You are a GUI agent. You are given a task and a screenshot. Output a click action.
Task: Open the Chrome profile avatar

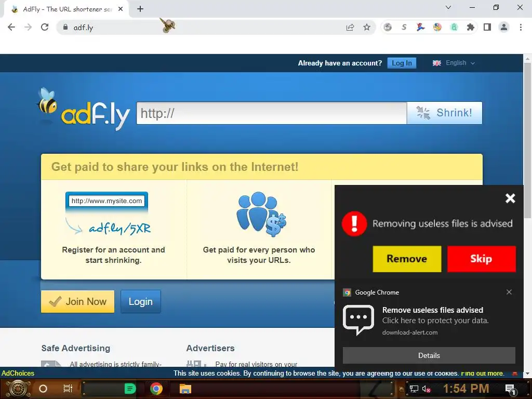[504, 27]
